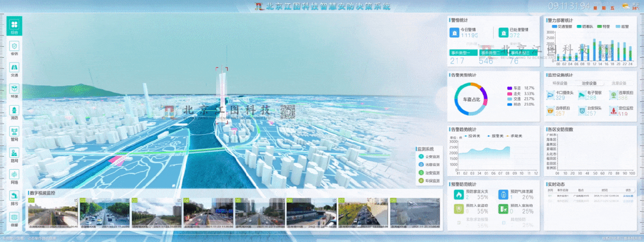Open status link of first 实时动态 row
The width and height of the screenshot is (644, 242).
click(628, 195)
